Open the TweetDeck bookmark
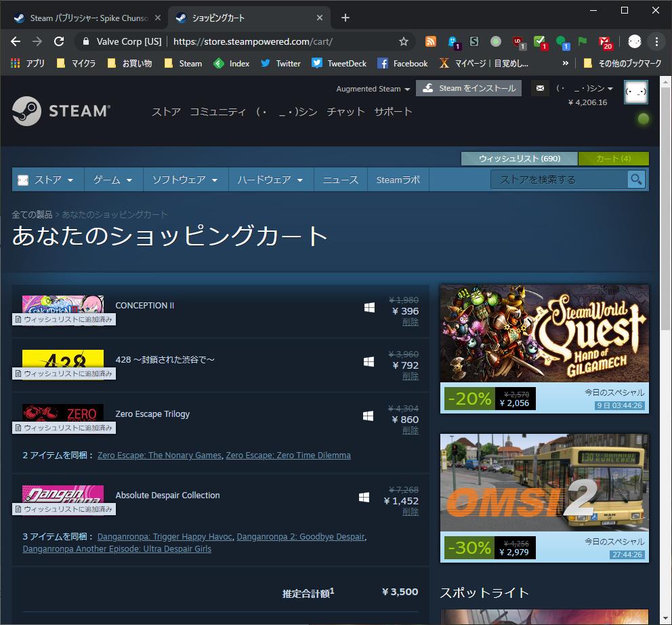 click(x=339, y=64)
